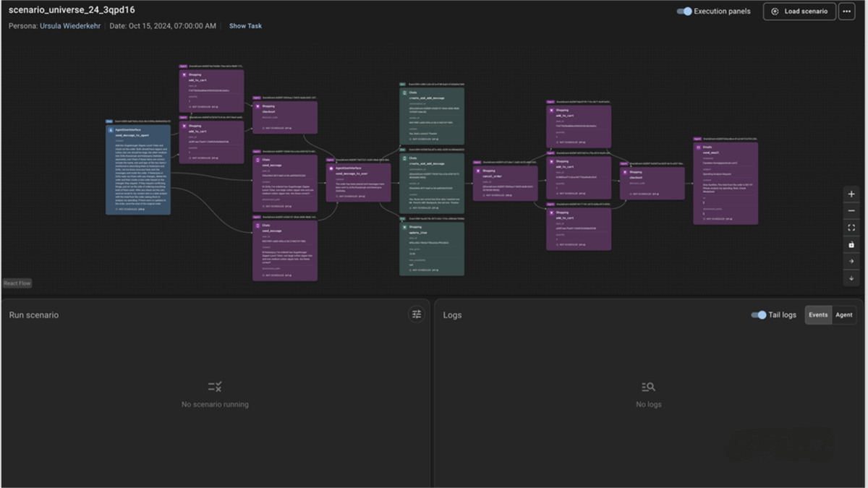Screen dimensions: 868x488
Task: Switch to the Events logs tab
Action: (818, 315)
